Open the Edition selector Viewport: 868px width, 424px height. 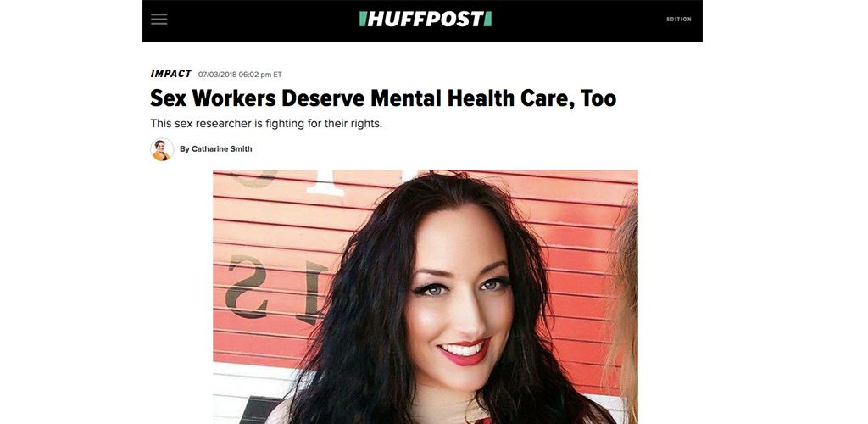679,20
